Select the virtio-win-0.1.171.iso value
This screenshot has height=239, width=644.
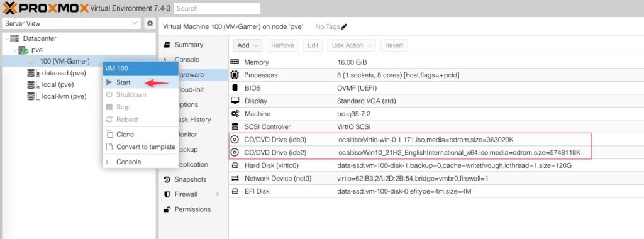point(425,140)
